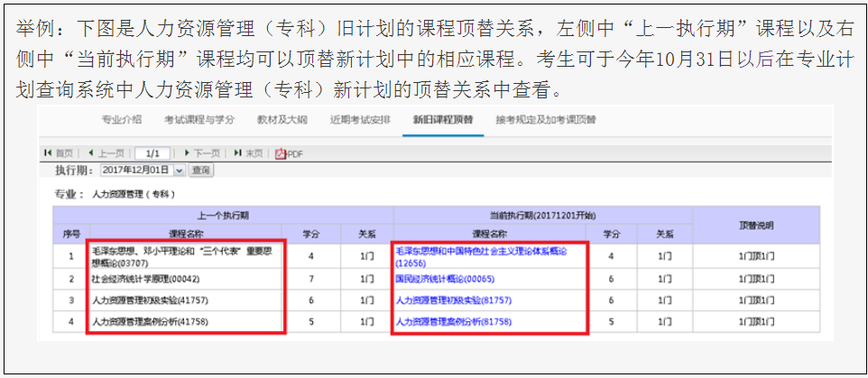The width and height of the screenshot is (868, 378).
Task: Select the 教材及大纲 tab
Action: click(282, 119)
